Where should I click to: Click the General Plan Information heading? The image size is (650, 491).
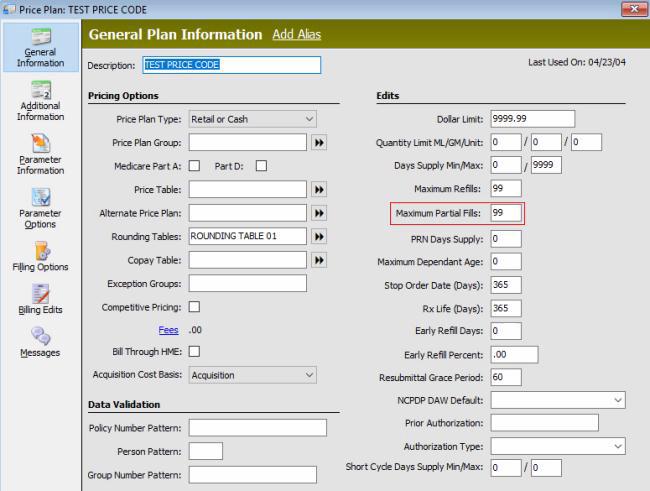tap(175, 34)
